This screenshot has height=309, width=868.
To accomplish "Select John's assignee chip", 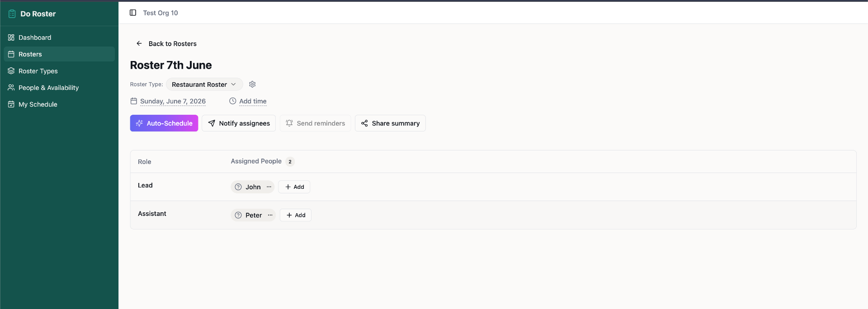I will (x=253, y=187).
